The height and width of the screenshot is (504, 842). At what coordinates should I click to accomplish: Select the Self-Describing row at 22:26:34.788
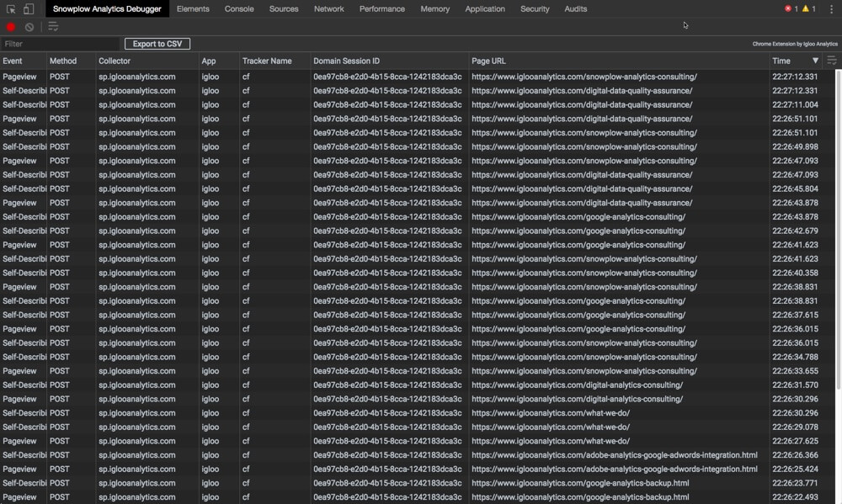click(418, 357)
